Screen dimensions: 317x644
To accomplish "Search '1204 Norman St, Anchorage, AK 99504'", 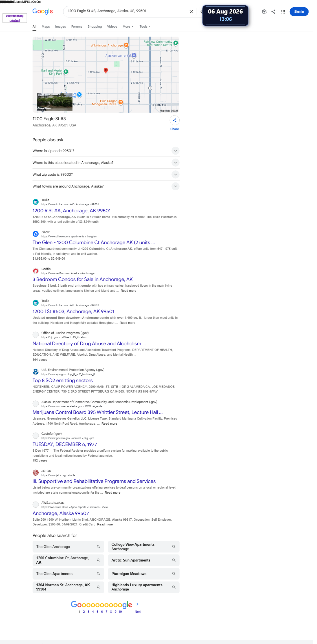I will pos(68,587).
